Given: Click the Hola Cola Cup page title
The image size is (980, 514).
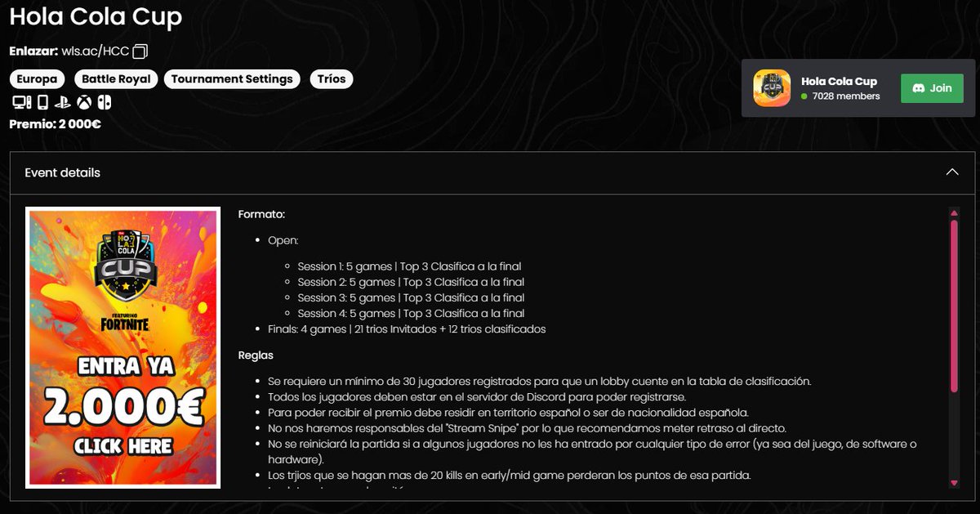Looking at the screenshot, I should 96,17.
